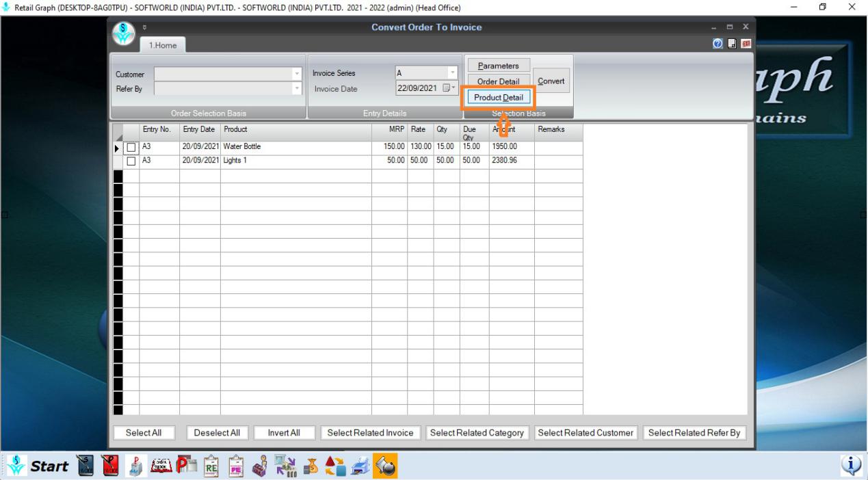Expand the Refer By dropdown
The width and height of the screenshot is (868, 480).
coord(296,88)
